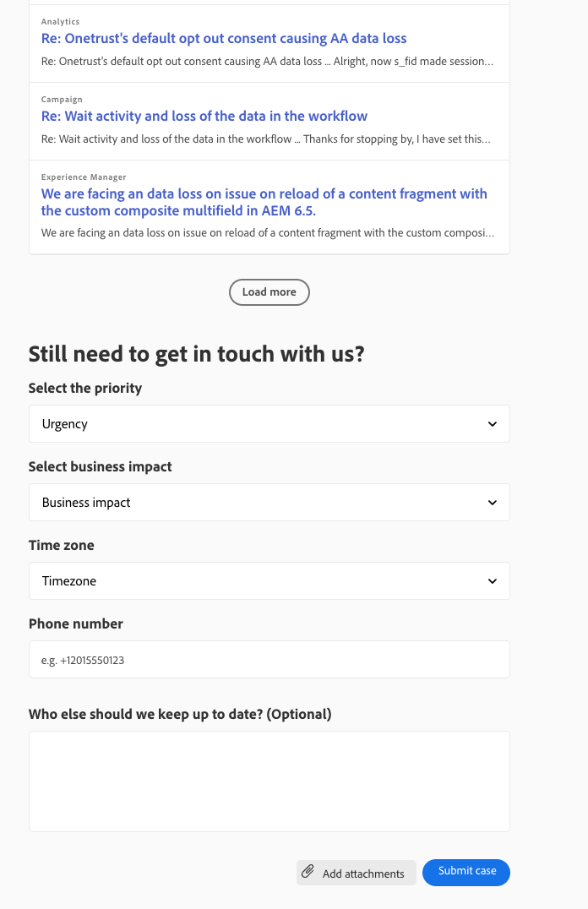Click the Wait activity result snippet text
The height and width of the screenshot is (909, 588).
[x=265, y=139]
